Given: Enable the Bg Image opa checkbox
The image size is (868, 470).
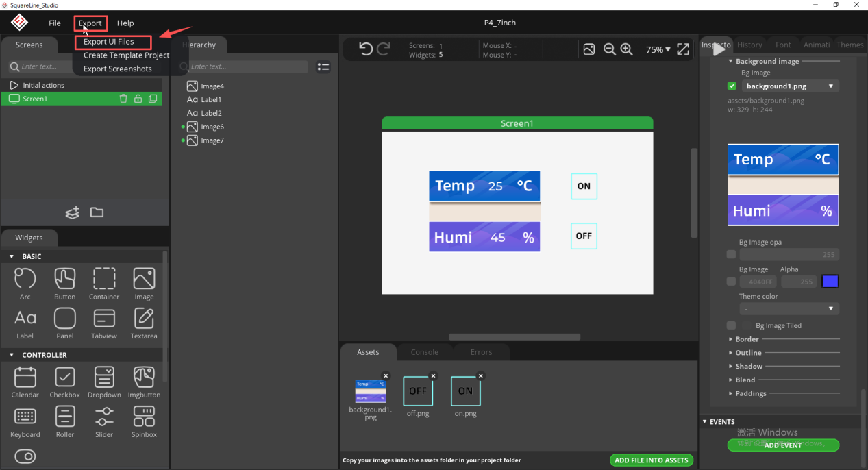Looking at the screenshot, I should [x=732, y=254].
